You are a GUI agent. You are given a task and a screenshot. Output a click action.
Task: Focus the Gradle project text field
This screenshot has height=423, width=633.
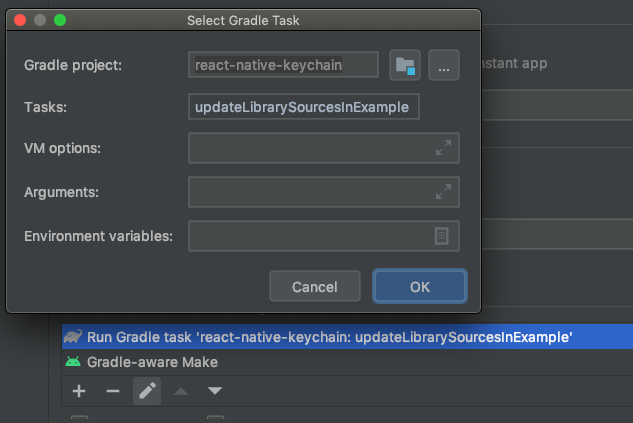click(x=283, y=65)
